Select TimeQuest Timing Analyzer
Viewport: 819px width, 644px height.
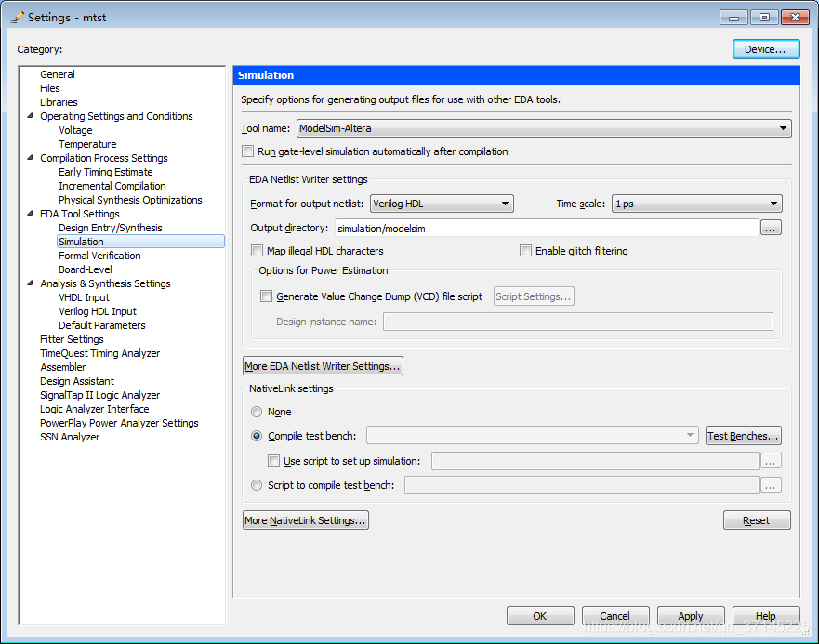click(99, 353)
